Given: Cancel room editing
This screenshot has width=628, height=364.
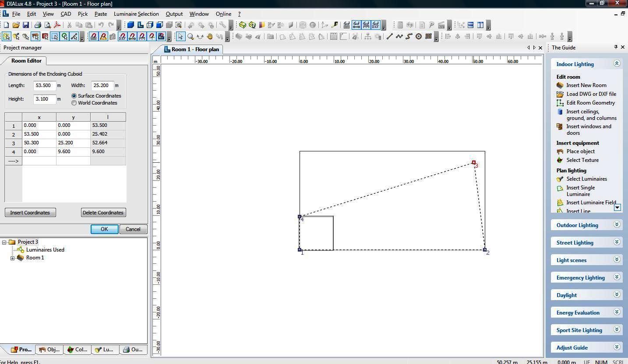Looking at the screenshot, I should (x=133, y=229).
